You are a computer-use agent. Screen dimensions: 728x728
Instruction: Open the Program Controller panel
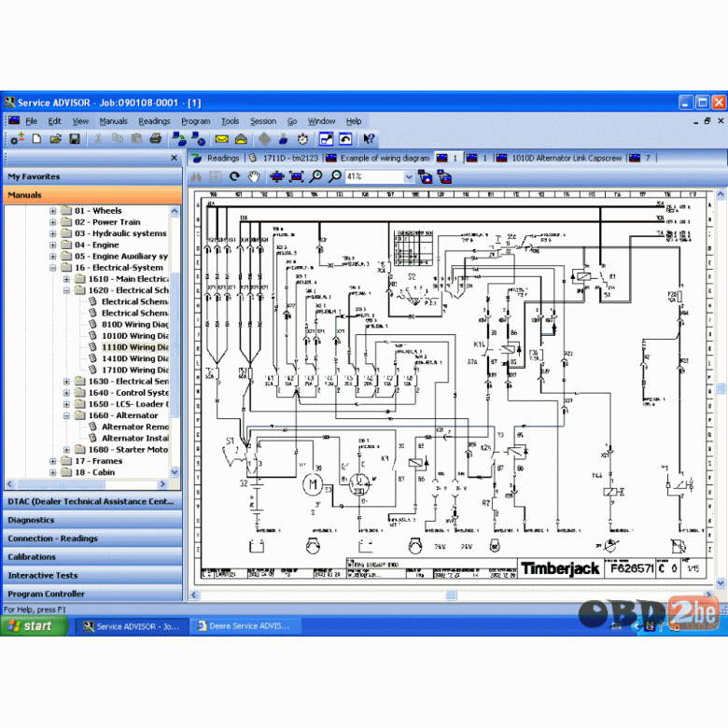click(92, 594)
